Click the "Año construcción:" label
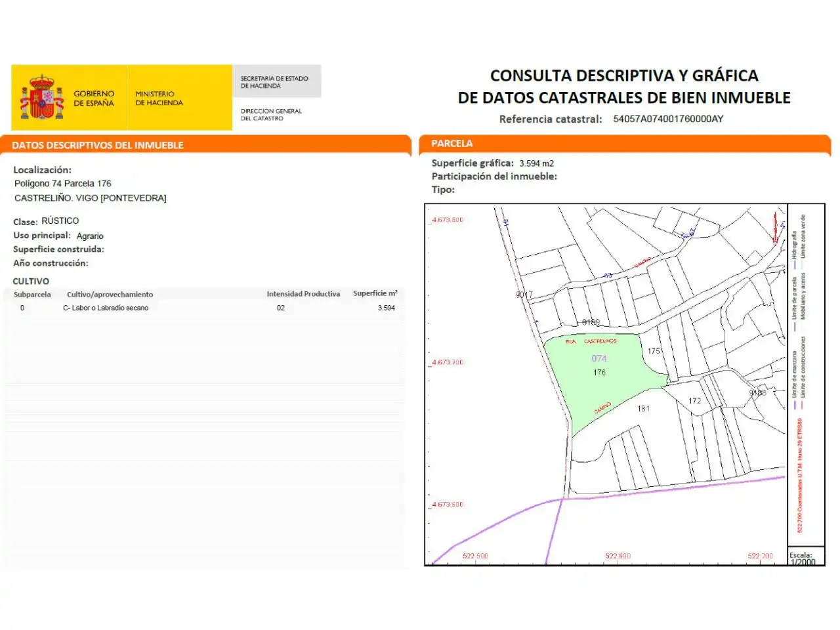 pos(51,263)
